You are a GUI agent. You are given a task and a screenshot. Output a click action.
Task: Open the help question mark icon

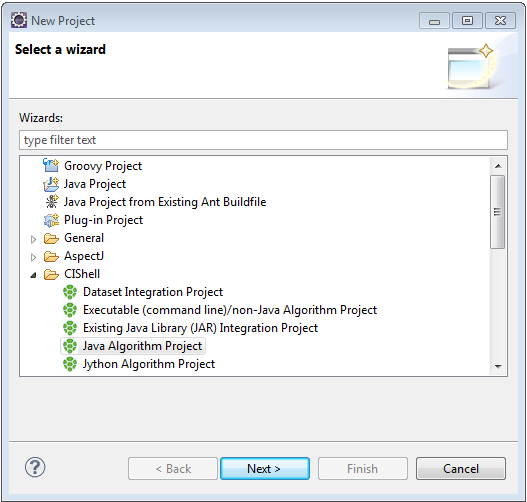35,467
